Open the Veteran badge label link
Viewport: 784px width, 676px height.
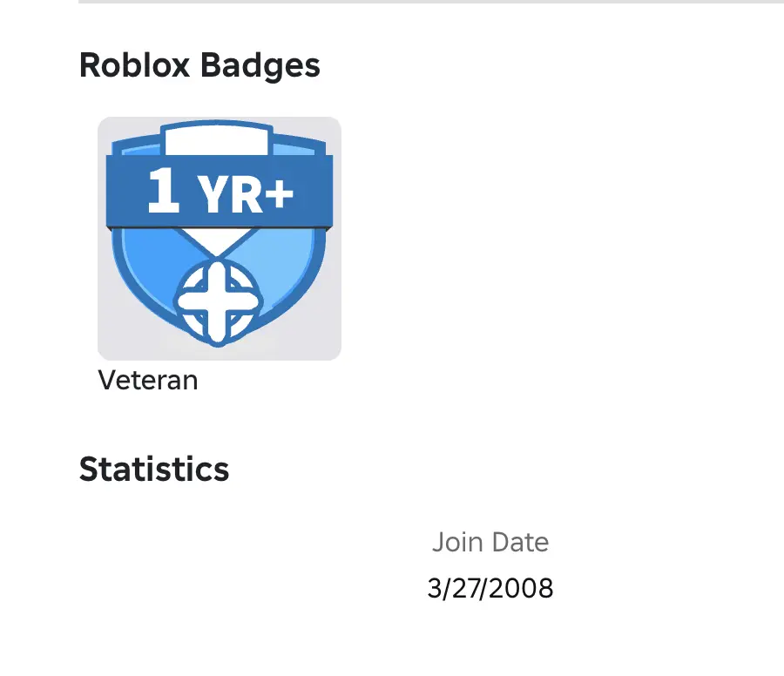click(148, 381)
